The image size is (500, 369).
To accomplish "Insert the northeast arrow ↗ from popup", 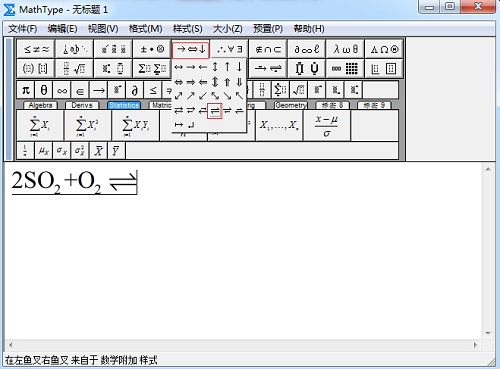I will [191, 96].
